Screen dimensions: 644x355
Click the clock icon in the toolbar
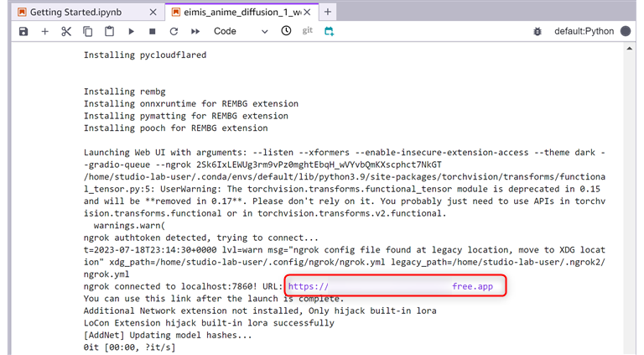point(286,31)
